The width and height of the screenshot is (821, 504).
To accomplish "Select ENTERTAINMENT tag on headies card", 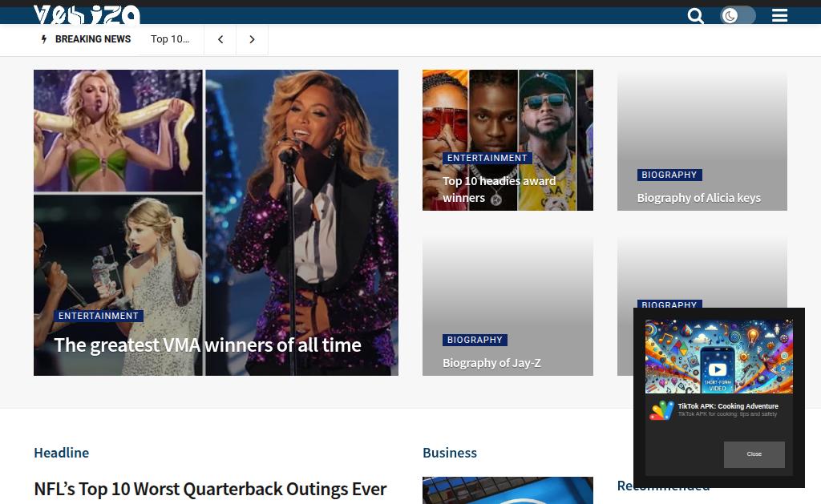I will click(487, 158).
